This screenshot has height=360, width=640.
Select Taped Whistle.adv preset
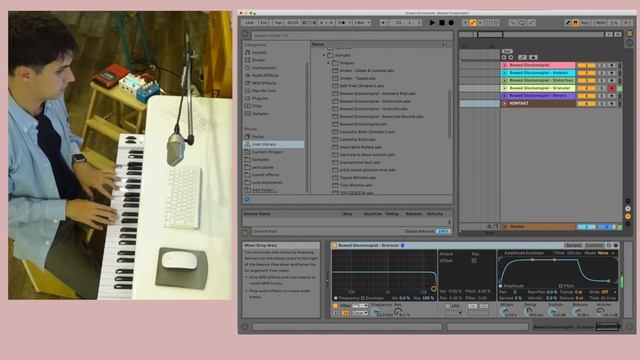[358, 178]
